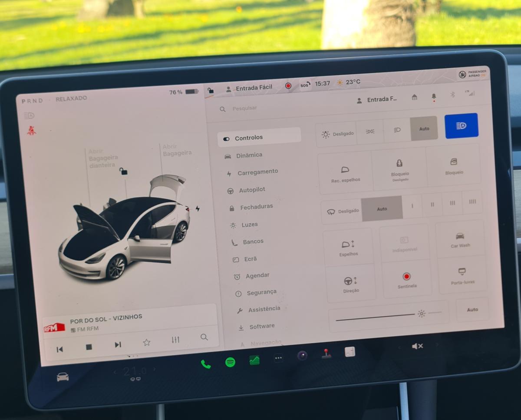Screen dimensions: 521x420
Task: Favorite the current station with star
Action: [147, 342]
